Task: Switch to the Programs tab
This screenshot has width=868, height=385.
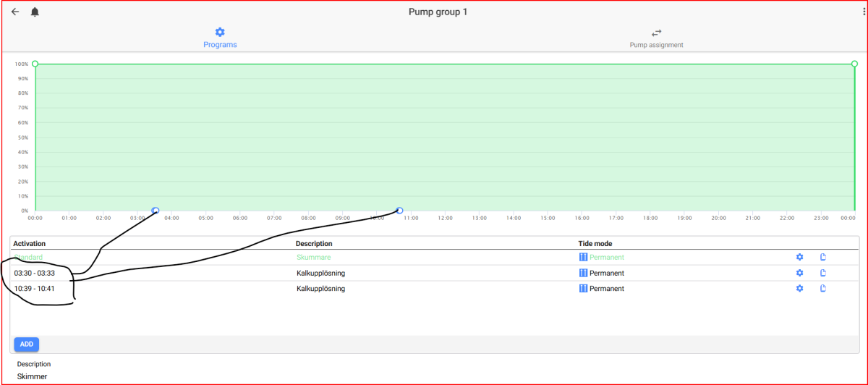Action: 220,38
